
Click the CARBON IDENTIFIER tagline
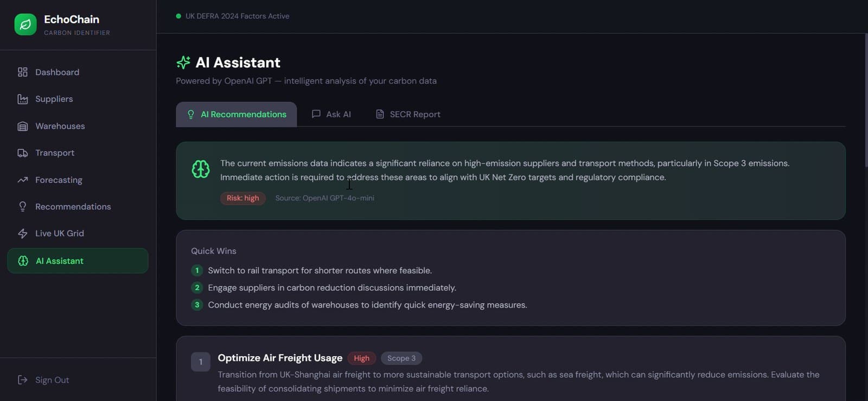click(x=77, y=33)
